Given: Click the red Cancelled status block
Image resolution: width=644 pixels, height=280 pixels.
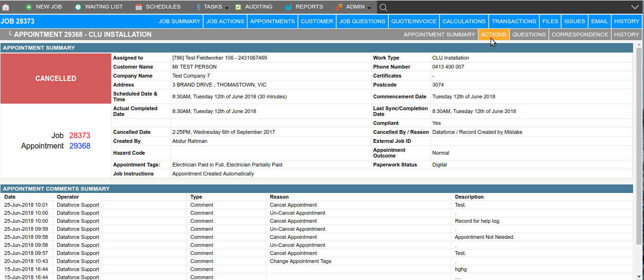Looking at the screenshot, I should coord(56,79).
